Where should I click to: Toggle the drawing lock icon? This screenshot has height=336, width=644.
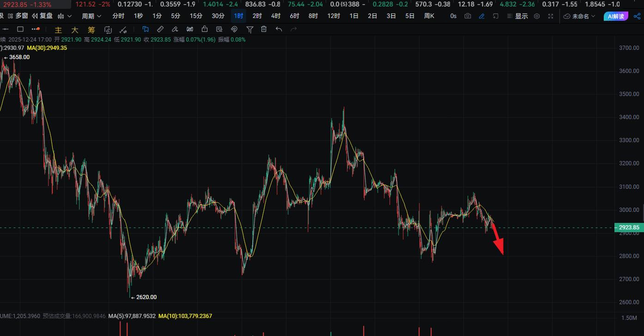pos(204,30)
